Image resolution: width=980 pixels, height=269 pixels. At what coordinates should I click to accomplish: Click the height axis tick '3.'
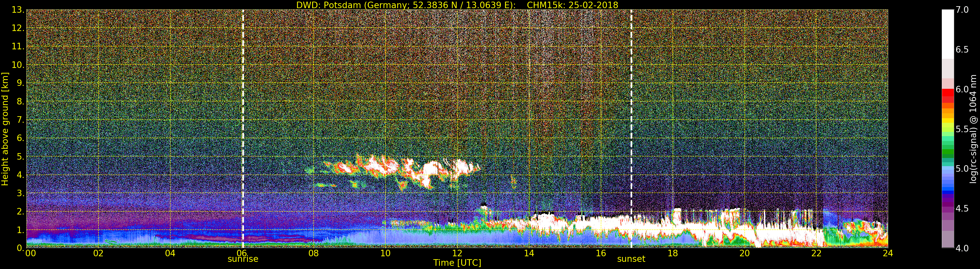click(x=20, y=193)
